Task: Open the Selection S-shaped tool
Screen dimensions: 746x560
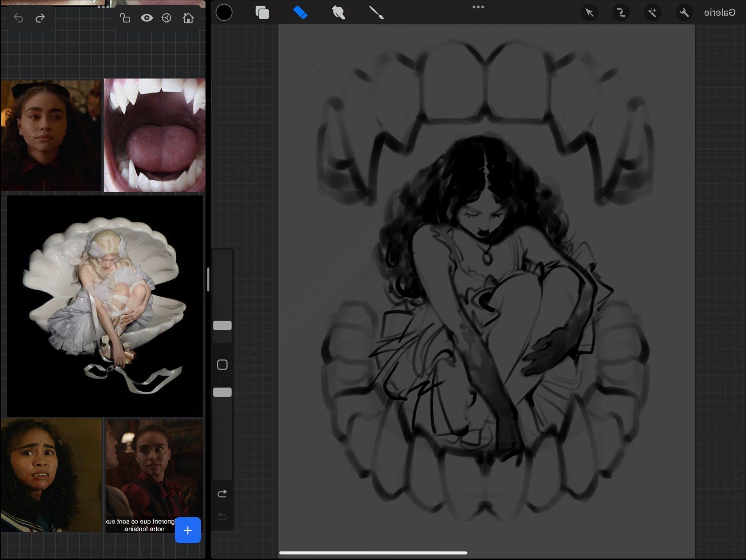Action: [x=621, y=13]
